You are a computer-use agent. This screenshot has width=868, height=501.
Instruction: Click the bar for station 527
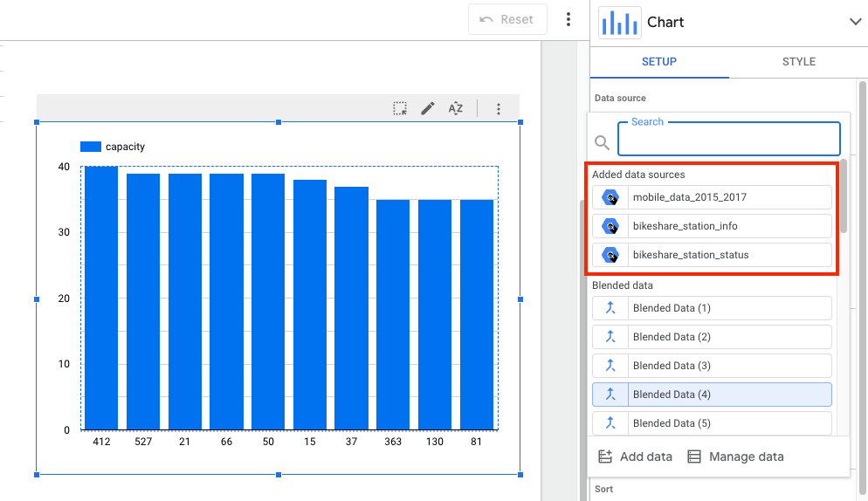click(143, 302)
